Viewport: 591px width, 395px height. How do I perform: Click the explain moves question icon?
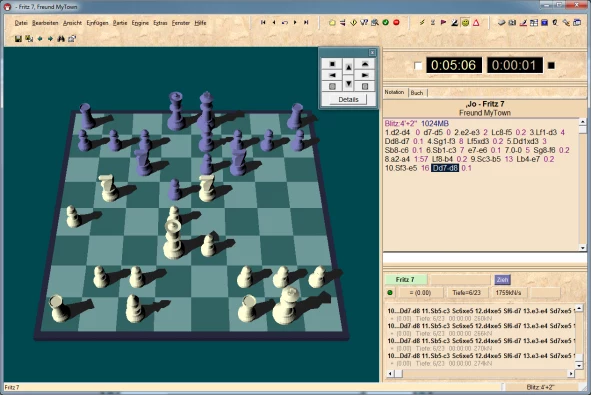(364, 23)
